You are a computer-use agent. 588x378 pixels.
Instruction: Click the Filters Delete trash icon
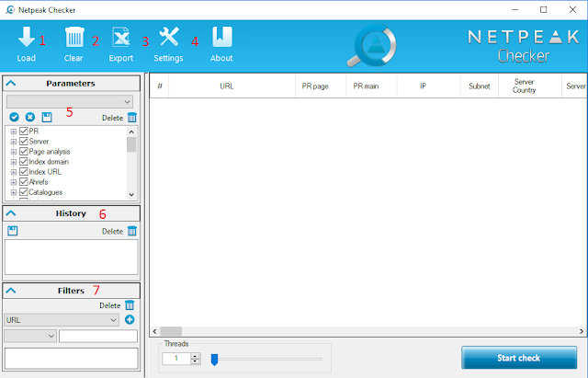pos(130,305)
